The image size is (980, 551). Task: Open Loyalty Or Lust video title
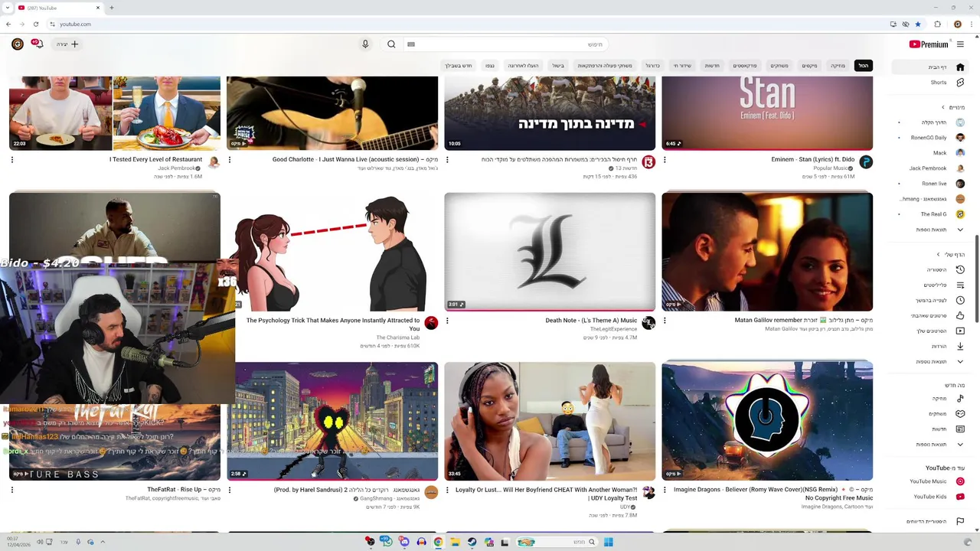(x=546, y=494)
